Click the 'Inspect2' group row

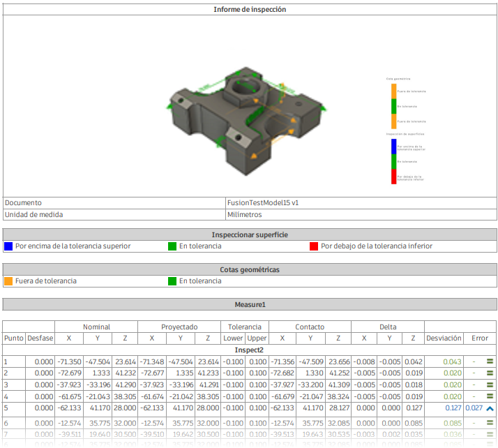coord(249,350)
